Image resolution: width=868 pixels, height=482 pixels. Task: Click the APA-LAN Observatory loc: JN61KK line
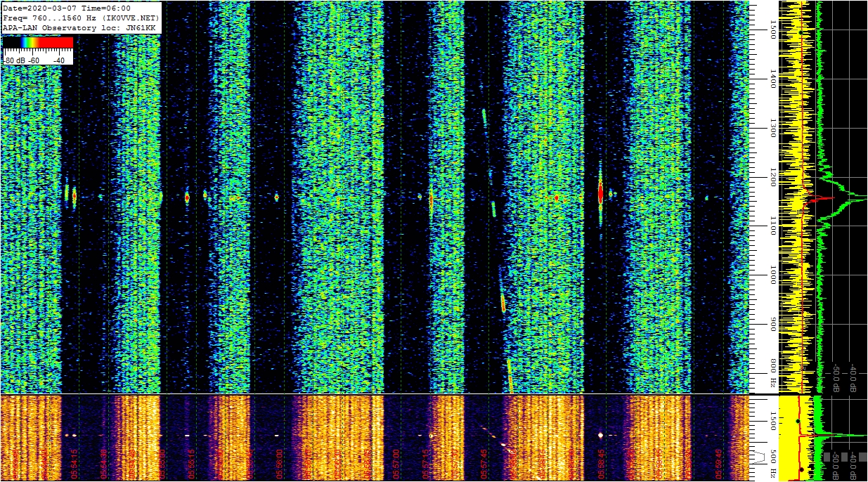(79, 27)
